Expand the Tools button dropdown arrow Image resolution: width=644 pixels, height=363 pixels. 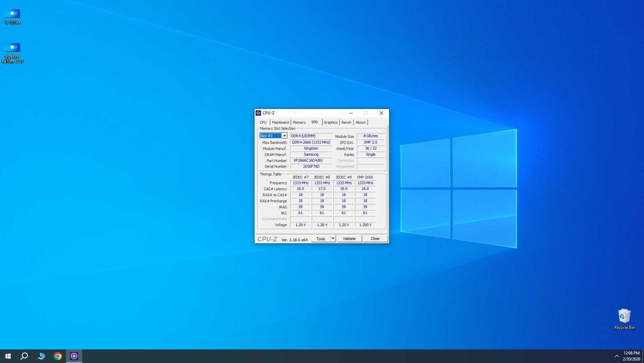click(333, 239)
